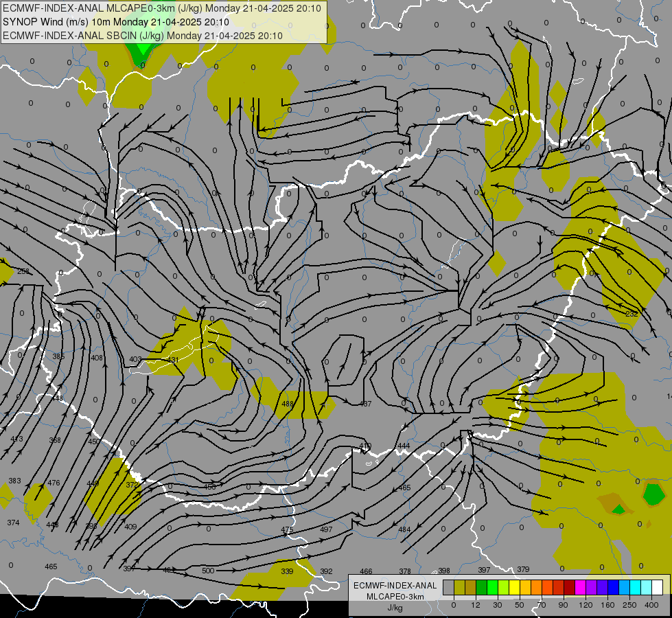Click the map value 403
The height and width of the screenshot is (618, 672).
tap(135, 359)
